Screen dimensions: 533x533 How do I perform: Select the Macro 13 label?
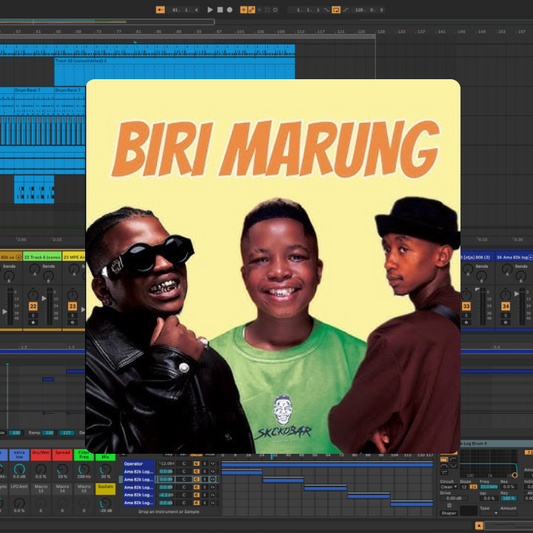click(41, 488)
